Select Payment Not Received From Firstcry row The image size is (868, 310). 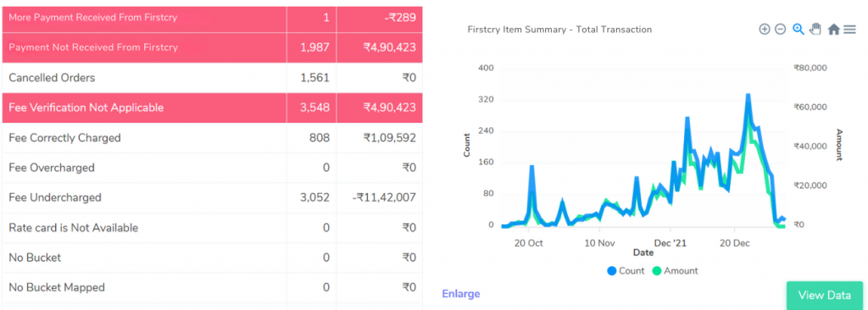pyautogui.click(x=213, y=47)
